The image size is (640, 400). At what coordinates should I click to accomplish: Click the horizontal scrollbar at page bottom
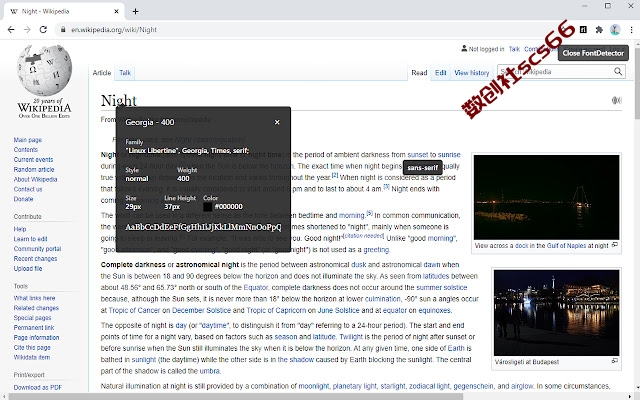point(236,396)
